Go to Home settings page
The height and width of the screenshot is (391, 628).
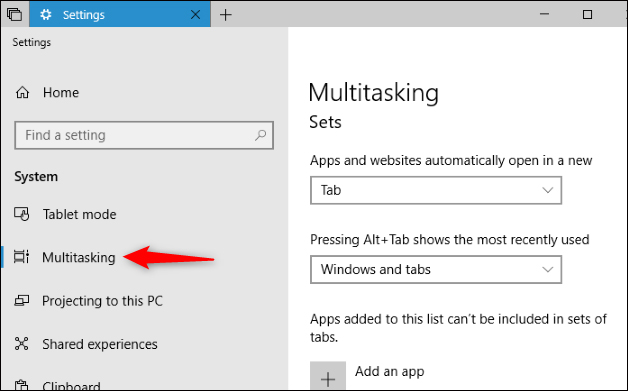(61, 93)
